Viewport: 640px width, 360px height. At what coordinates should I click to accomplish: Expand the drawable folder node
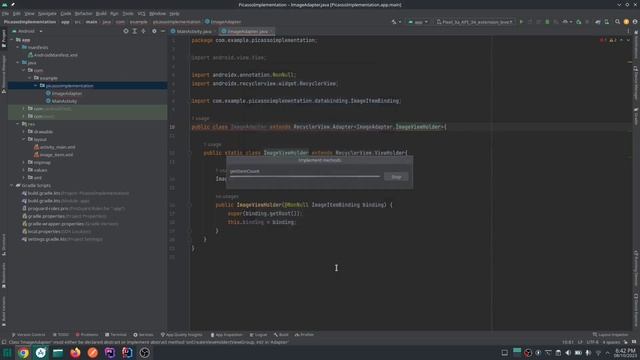(x=24, y=132)
